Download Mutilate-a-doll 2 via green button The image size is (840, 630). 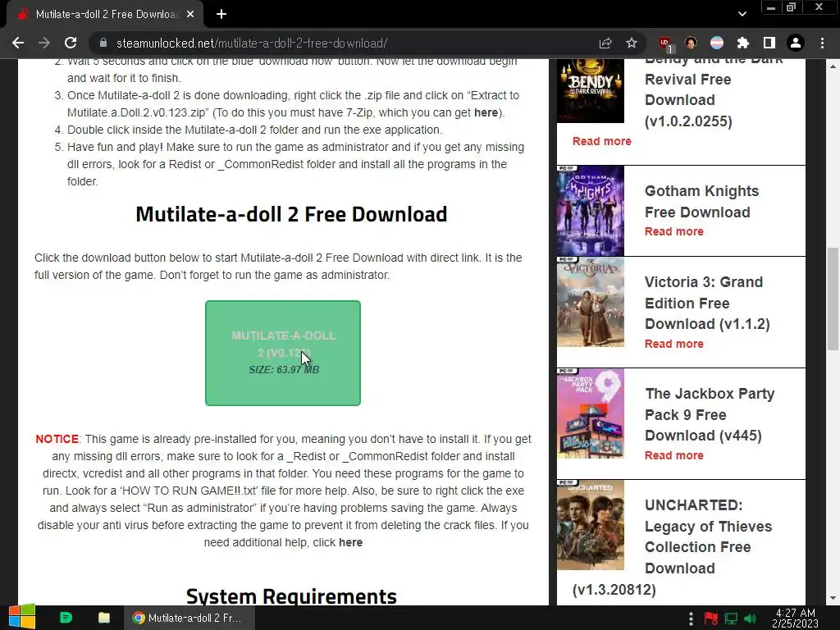[283, 353]
